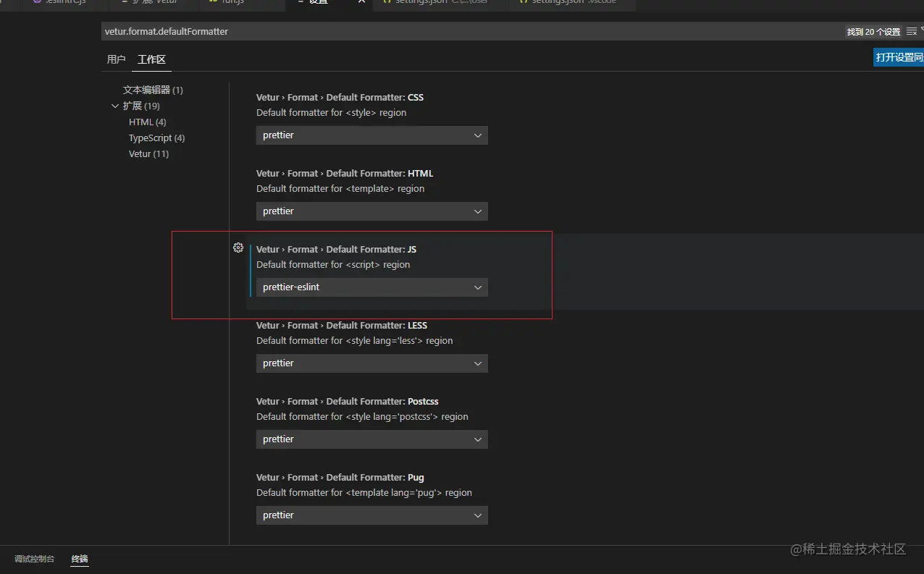Open gear menu for Default Formatter JS

(x=238, y=248)
